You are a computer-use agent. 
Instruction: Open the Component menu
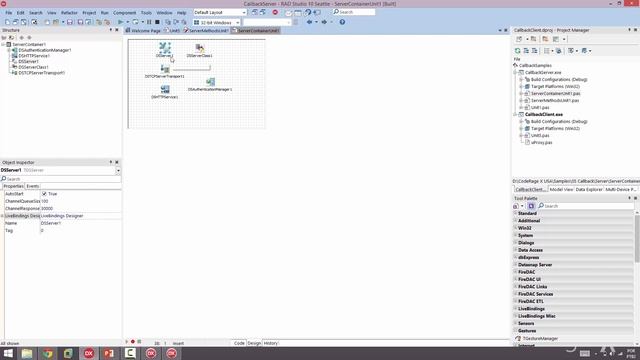coord(124,13)
